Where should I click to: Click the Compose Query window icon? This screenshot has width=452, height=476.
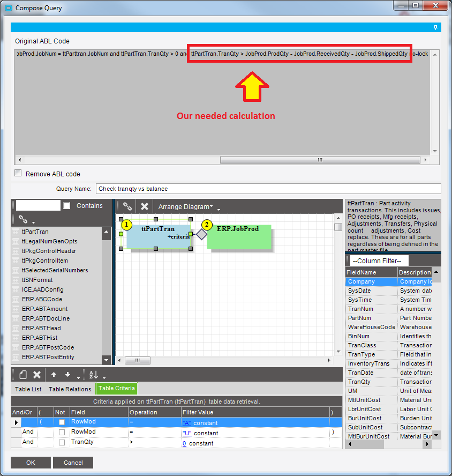pos(9,8)
